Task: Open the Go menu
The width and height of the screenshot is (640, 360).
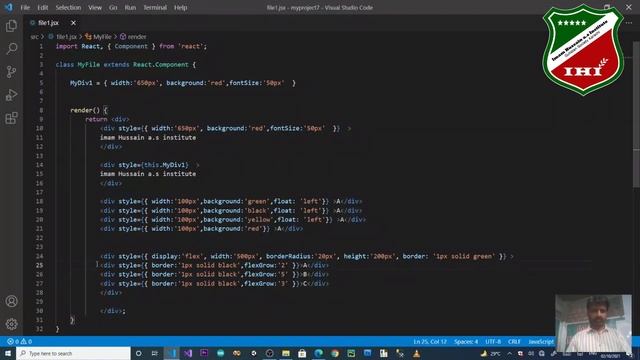Action: click(113, 7)
